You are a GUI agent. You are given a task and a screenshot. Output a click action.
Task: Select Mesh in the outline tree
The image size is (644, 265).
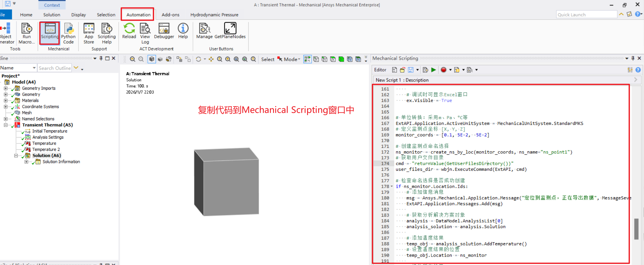click(27, 113)
